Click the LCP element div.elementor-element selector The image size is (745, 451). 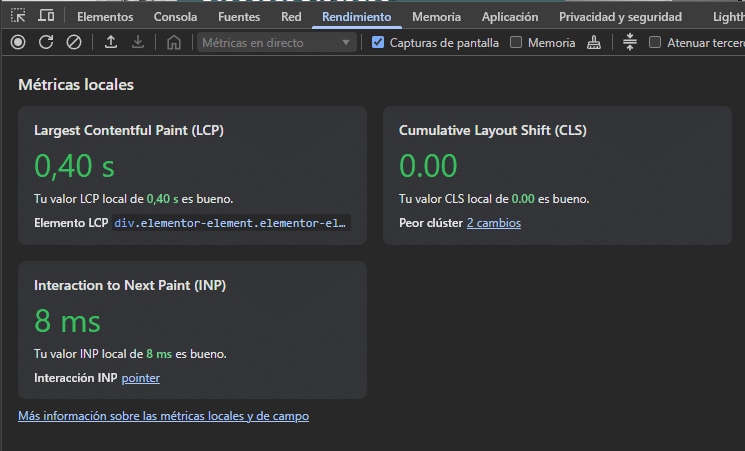point(231,223)
